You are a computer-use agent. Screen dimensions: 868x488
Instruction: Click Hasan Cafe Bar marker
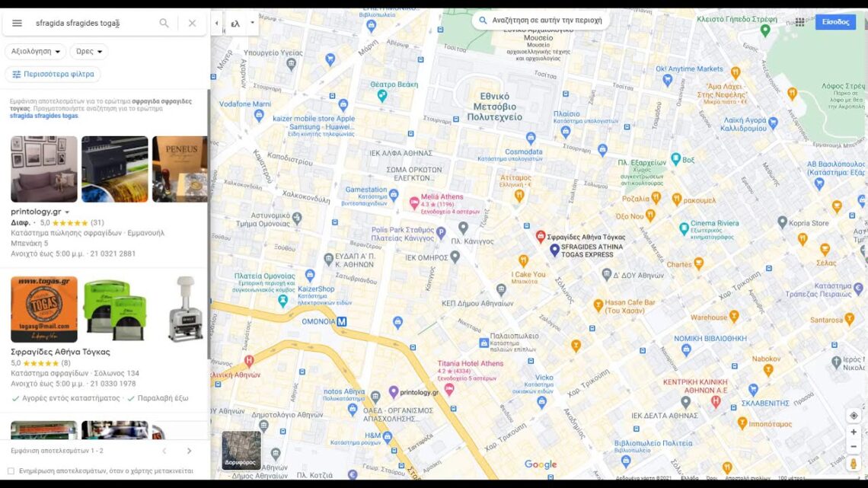(598, 305)
